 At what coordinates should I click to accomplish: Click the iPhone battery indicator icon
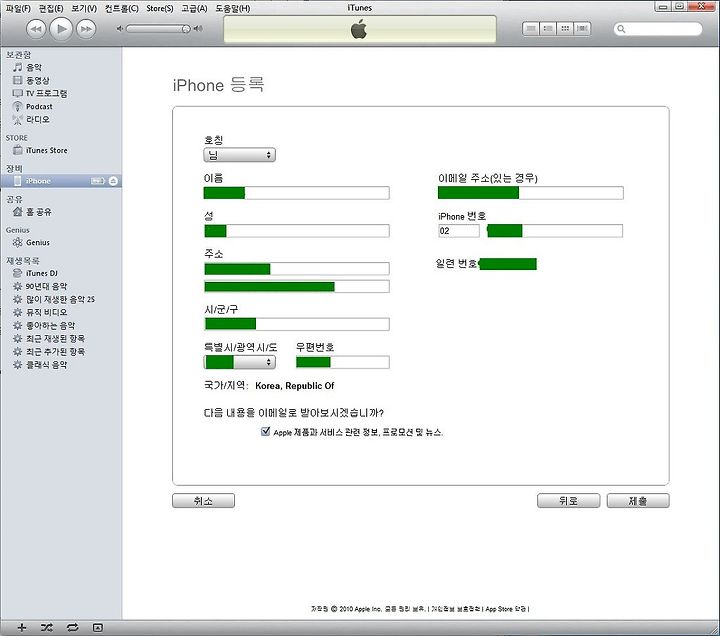98,181
